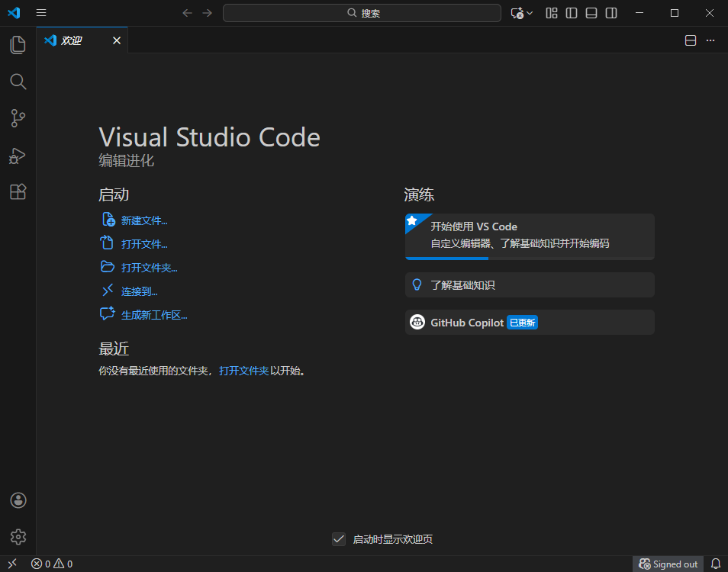Open the hamburger menu at top left
The height and width of the screenshot is (572, 728).
coord(40,13)
